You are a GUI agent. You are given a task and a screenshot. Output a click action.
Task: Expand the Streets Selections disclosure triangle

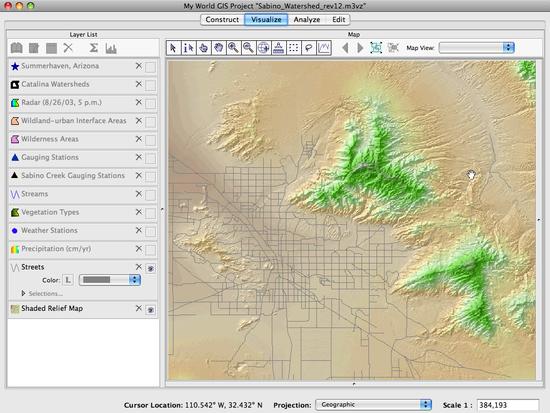click(24, 293)
